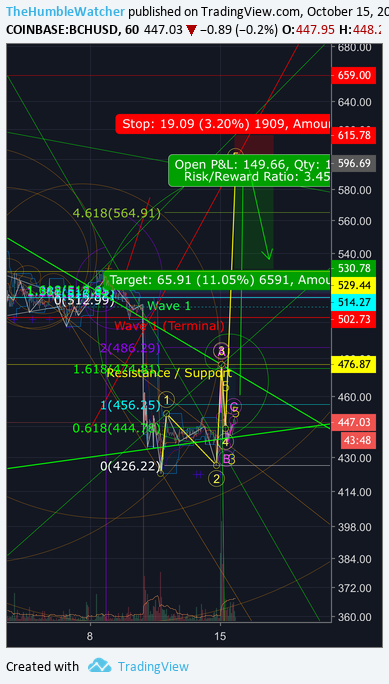The image size is (389, 684).
Task: Select the 2(486.29) Fibonacci level
Action: pyautogui.click(x=130, y=348)
